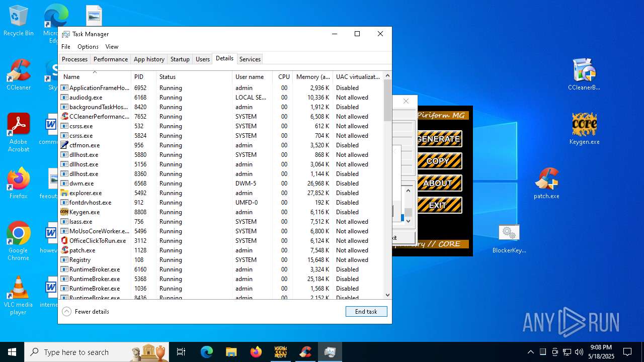The image size is (644, 362).
Task: Open VLC media player desktop shortcut
Action: click(18, 296)
